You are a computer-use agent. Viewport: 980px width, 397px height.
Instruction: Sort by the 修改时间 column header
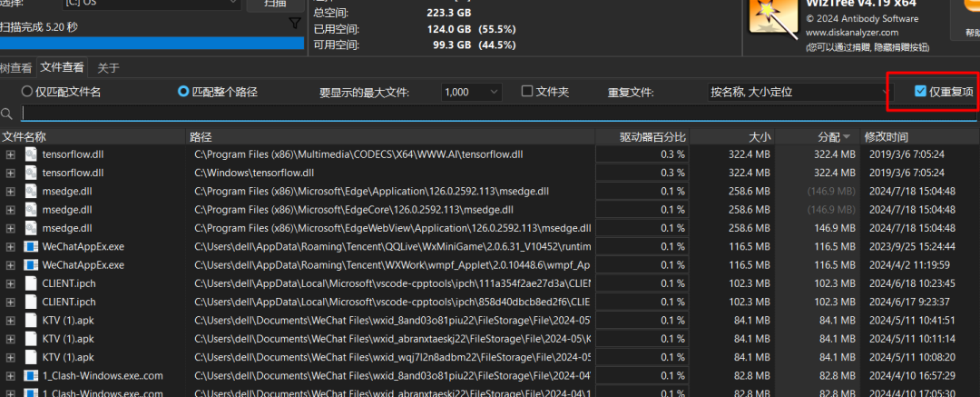(x=920, y=137)
